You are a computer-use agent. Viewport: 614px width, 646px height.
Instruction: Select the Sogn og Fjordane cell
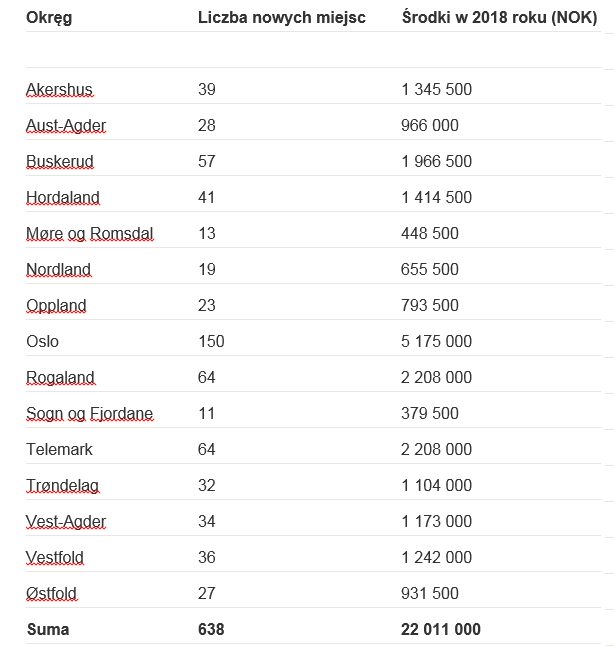point(89,414)
